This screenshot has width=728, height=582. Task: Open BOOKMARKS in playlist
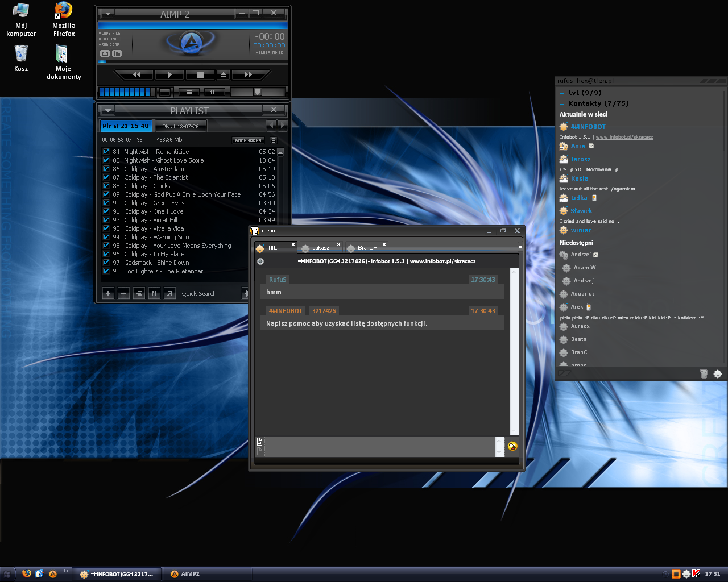point(248,140)
